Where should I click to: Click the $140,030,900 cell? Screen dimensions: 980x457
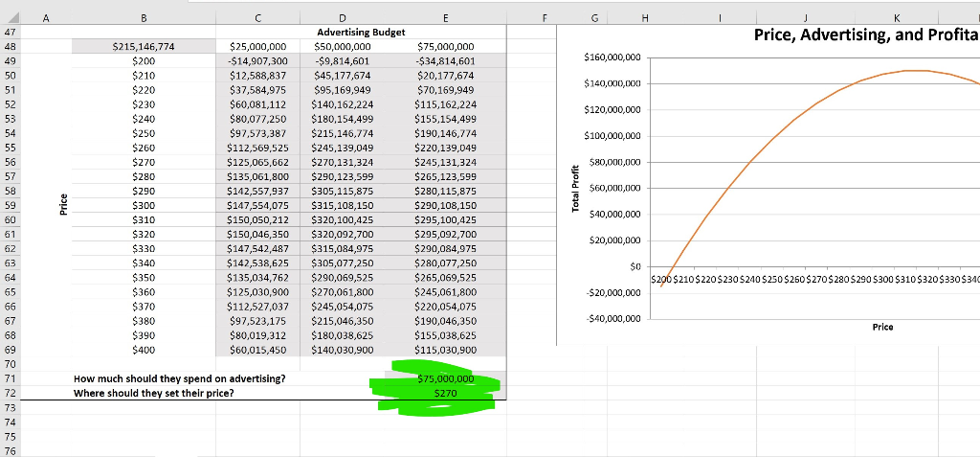click(x=342, y=350)
